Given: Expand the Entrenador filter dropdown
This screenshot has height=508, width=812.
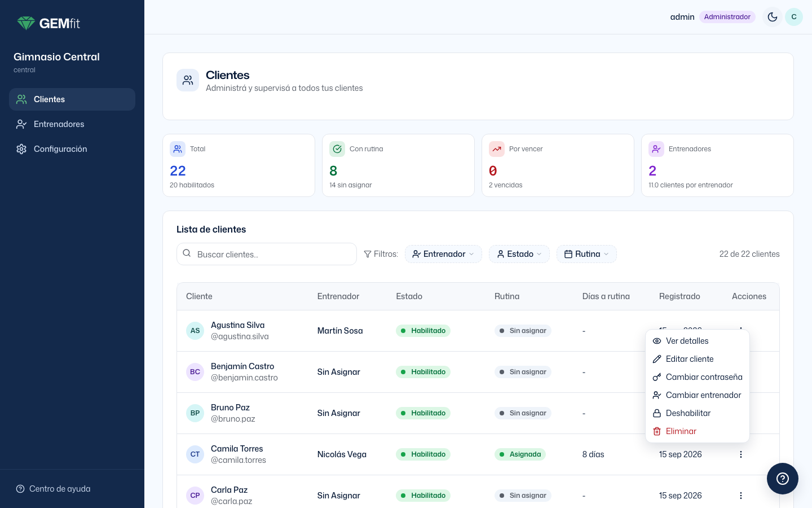Looking at the screenshot, I should (443, 254).
